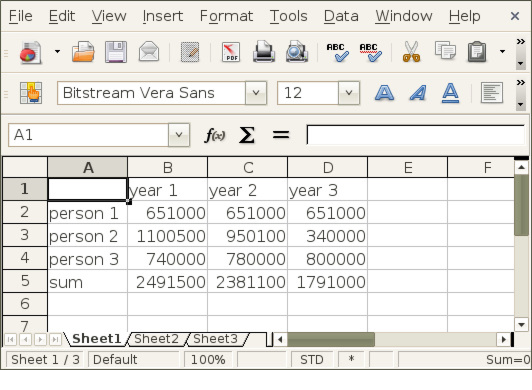
Task: Toggle AutoSpellcheck wavy-underline ABC icon
Action: tap(370, 52)
